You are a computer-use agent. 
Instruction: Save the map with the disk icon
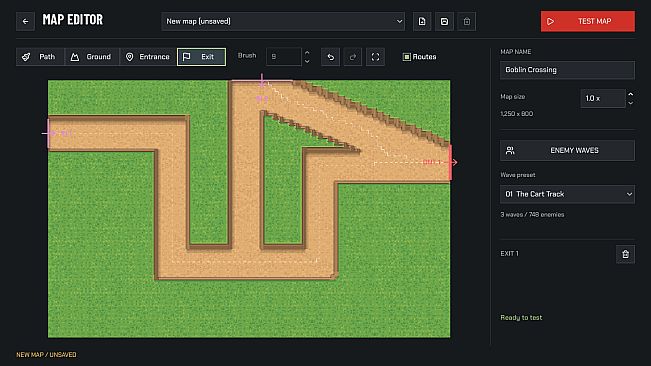444,21
